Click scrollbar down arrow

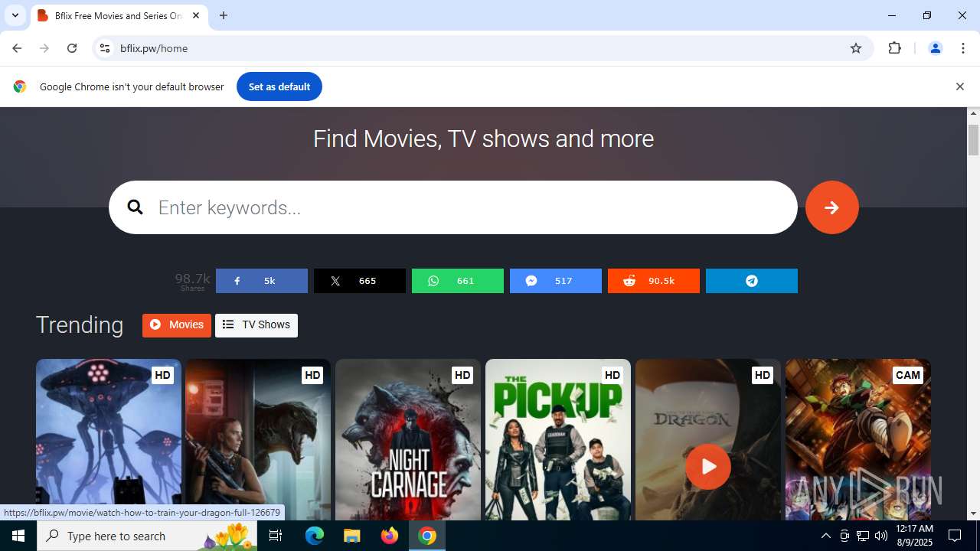[974, 514]
